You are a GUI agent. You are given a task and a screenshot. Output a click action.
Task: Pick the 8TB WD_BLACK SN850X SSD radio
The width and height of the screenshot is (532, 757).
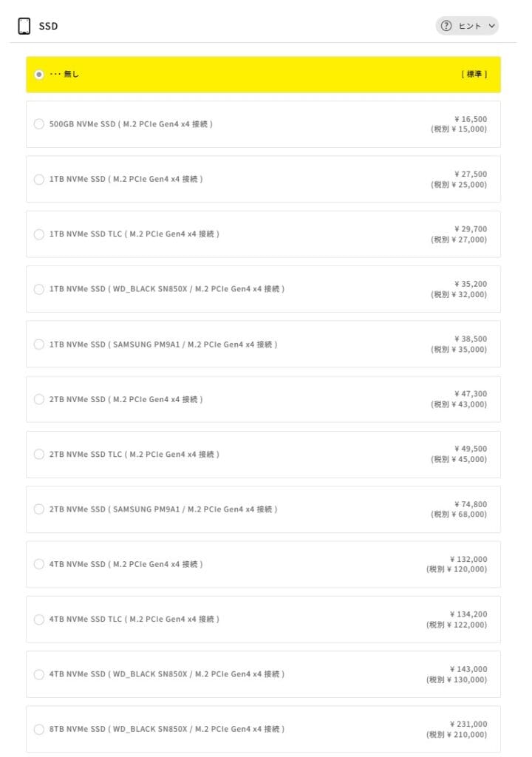[39, 730]
